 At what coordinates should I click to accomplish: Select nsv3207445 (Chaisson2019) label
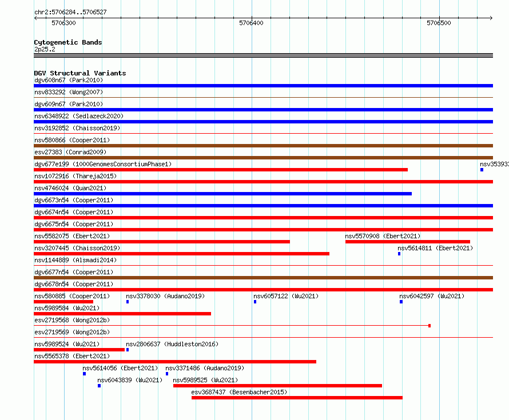pyautogui.click(x=77, y=248)
